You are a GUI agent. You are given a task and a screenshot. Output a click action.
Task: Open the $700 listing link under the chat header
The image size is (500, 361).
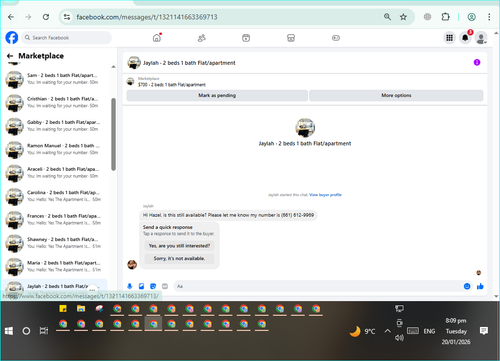(172, 85)
